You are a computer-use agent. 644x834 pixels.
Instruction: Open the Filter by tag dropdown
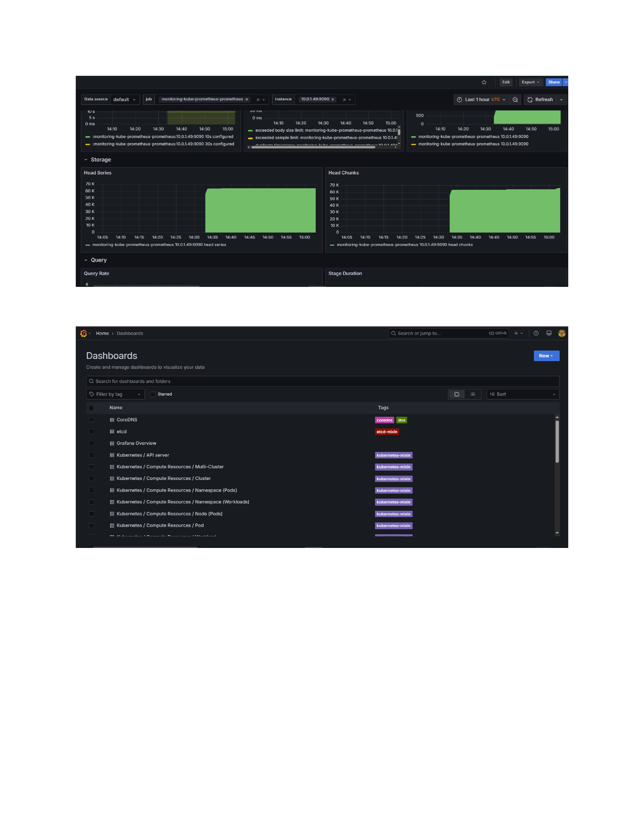(x=115, y=394)
